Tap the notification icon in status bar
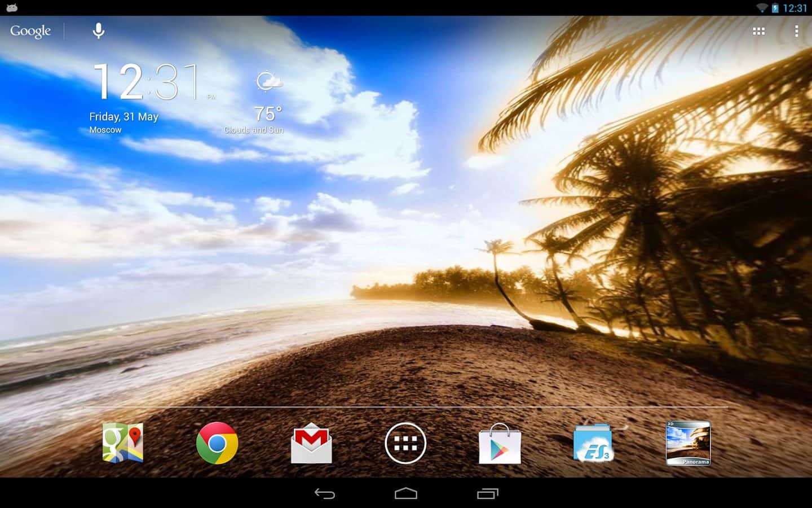The image size is (812, 508). tap(12, 8)
